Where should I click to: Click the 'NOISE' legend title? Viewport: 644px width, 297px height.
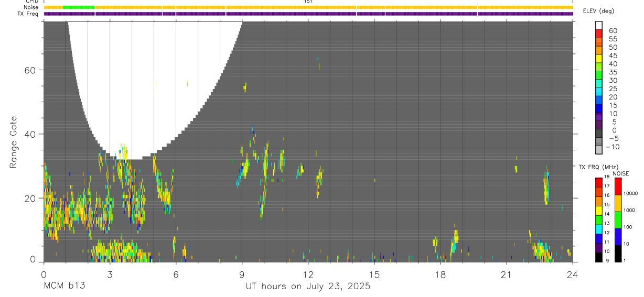click(x=620, y=174)
